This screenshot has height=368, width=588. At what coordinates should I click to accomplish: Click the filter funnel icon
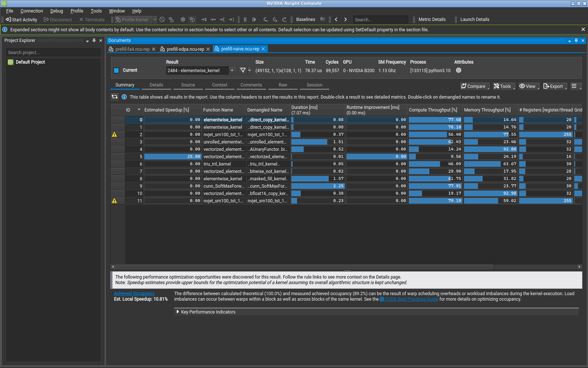pyautogui.click(x=243, y=70)
